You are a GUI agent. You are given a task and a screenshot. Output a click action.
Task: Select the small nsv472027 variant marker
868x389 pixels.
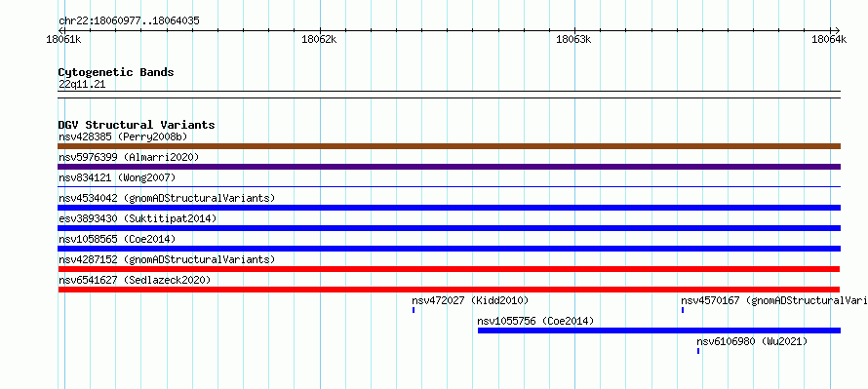[x=414, y=310]
